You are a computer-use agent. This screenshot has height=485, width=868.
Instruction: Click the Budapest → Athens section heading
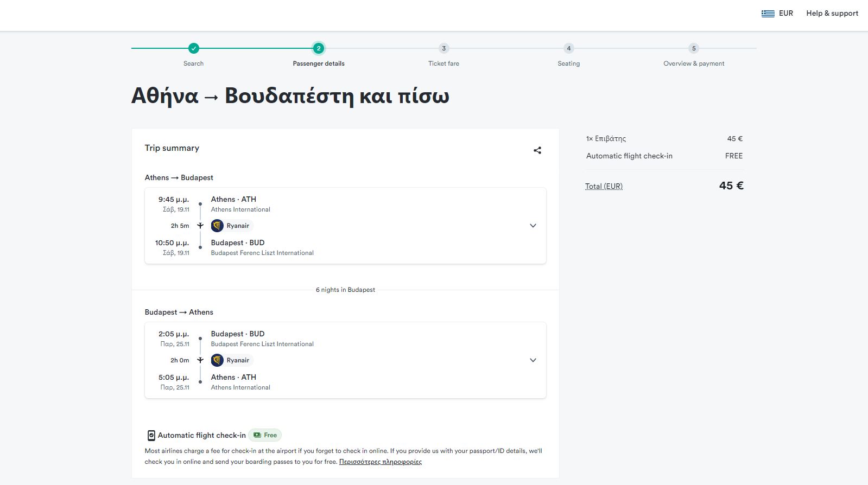[x=179, y=312]
